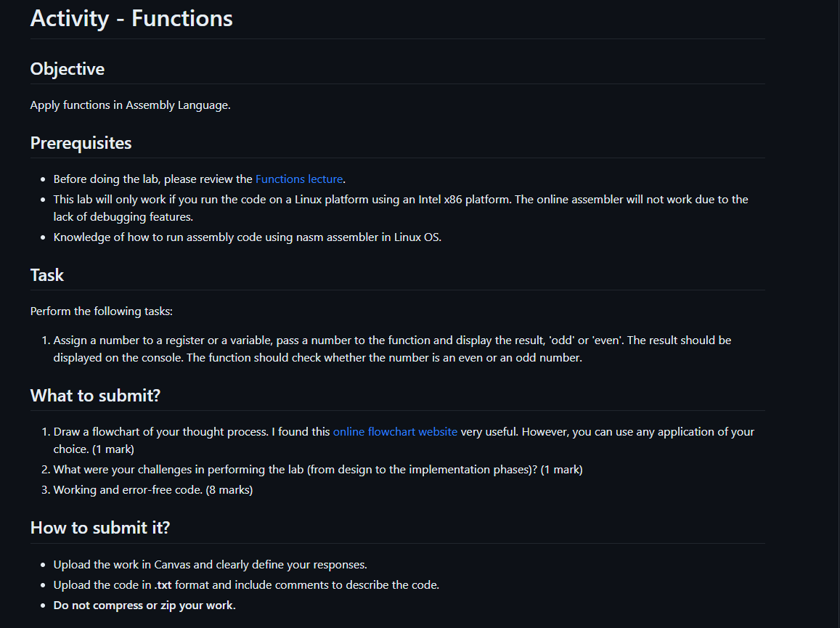Click the odd or even number task item
This screenshot has height=628, width=840.
[x=392, y=348]
